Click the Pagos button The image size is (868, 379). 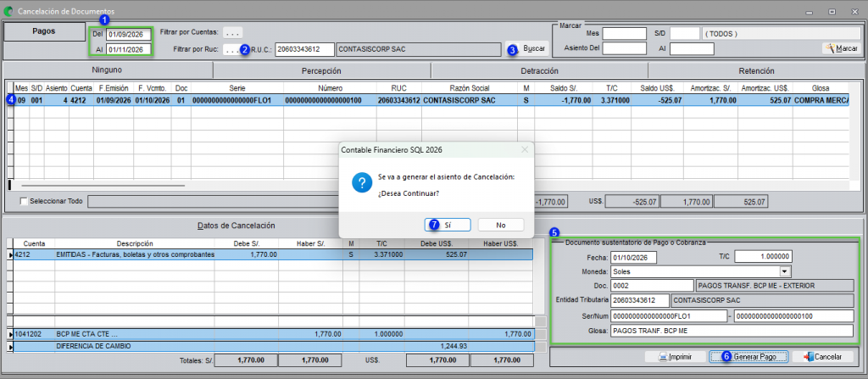pos(44,31)
